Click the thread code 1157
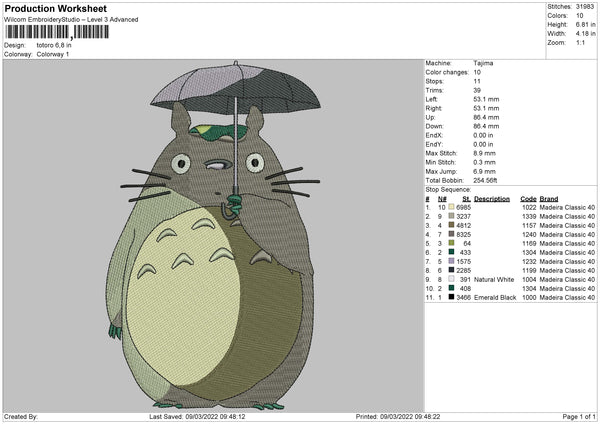The image size is (600, 424). click(x=529, y=225)
